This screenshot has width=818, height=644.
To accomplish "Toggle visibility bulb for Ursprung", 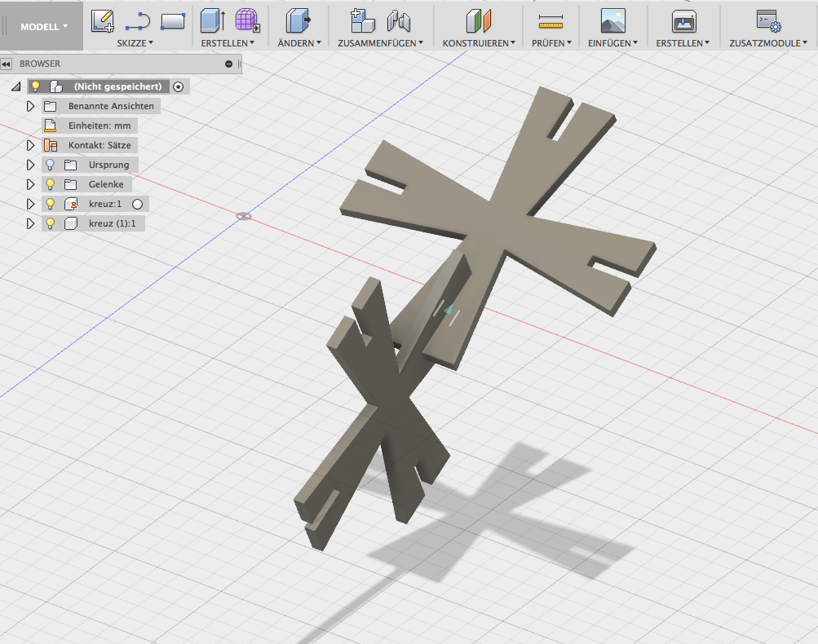I will (50, 165).
